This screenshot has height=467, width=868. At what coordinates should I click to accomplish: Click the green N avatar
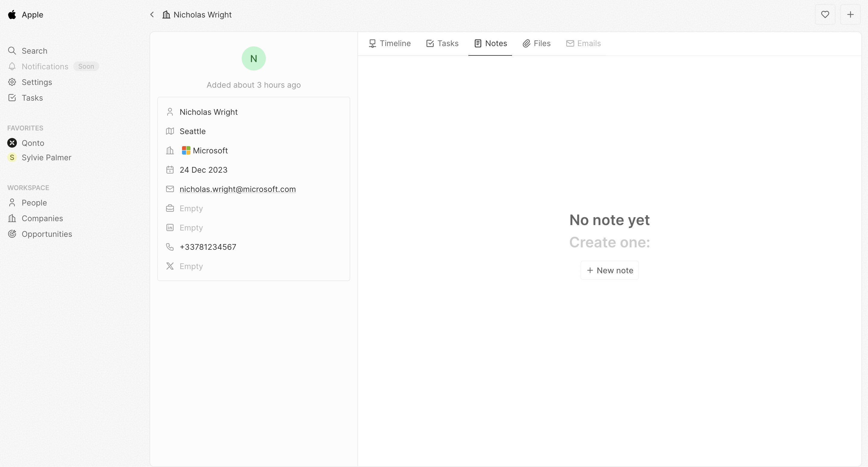click(253, 59)
